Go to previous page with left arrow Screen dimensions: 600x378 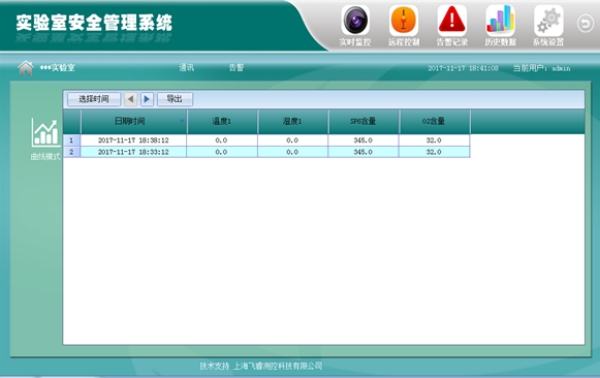(130, 99)
